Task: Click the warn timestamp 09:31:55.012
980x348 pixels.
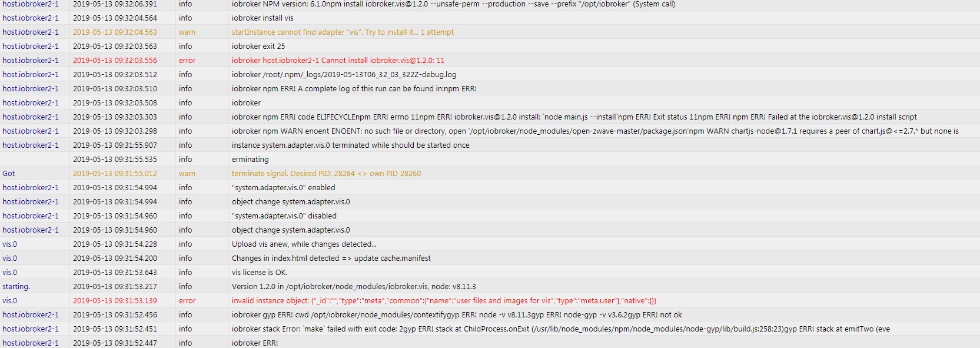Action: 115,173
